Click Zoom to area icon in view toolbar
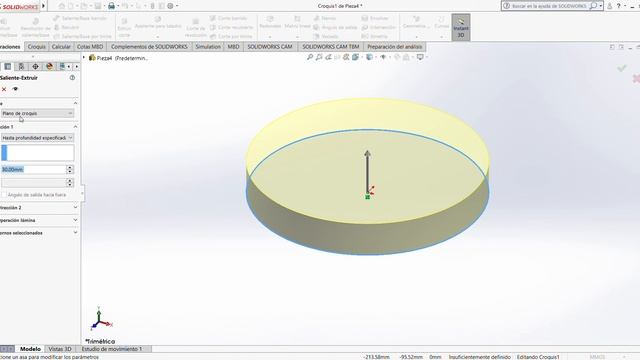 click(x=319, y=58)
